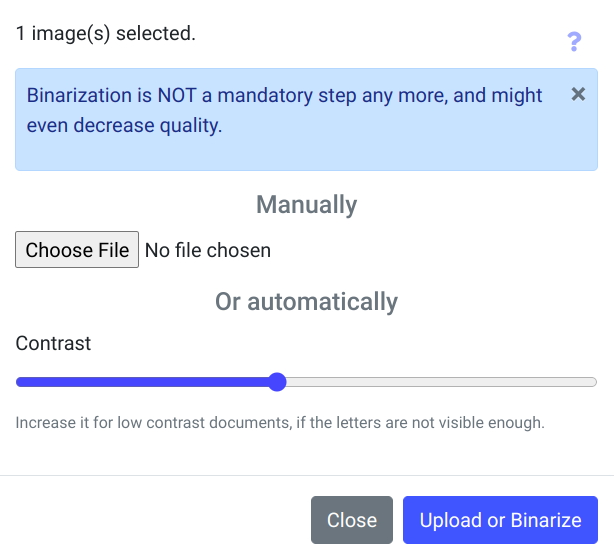Click the "1 image(s) selected." status text

pos(105,33)
